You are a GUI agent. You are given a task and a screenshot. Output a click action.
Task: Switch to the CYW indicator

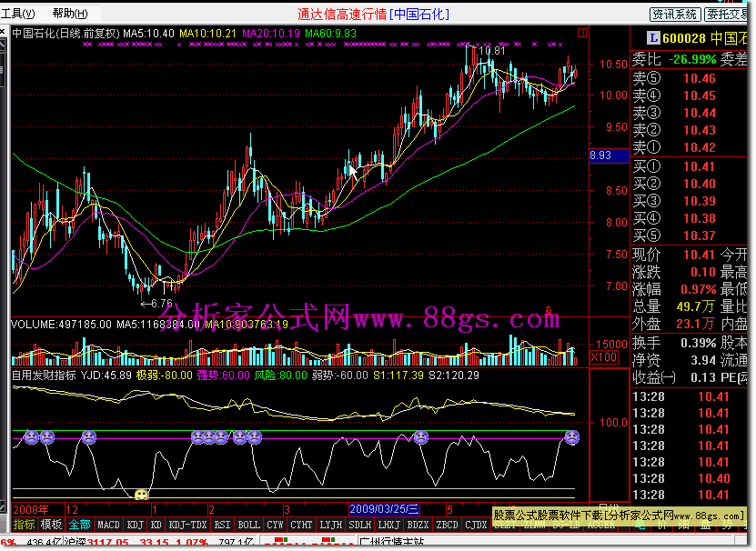coord(275,525)
